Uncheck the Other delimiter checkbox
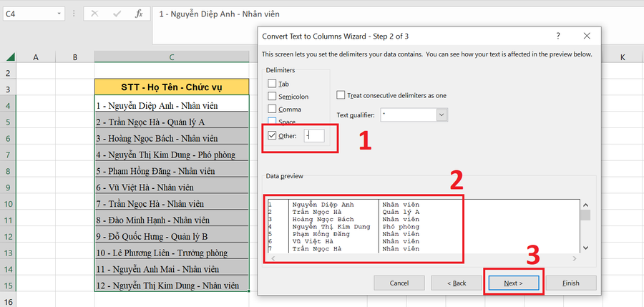The image size is (644, 307). (x=272, y=136)
